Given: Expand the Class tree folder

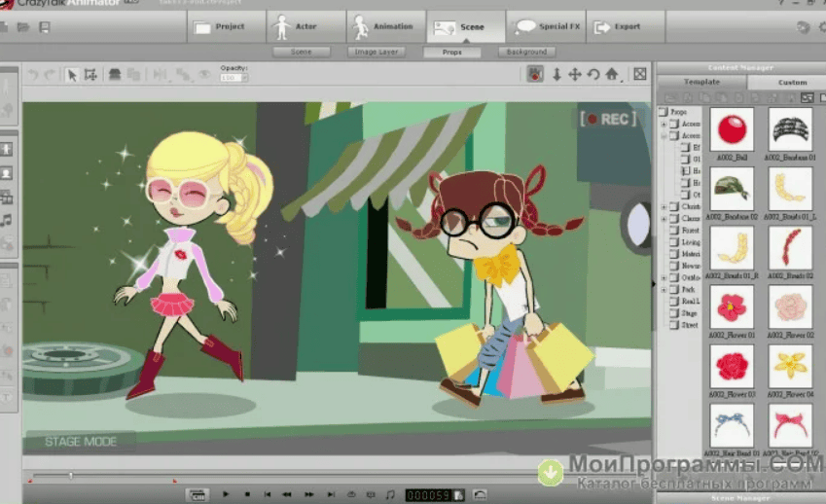Looking at the screenshot, I should coord(664,219).
